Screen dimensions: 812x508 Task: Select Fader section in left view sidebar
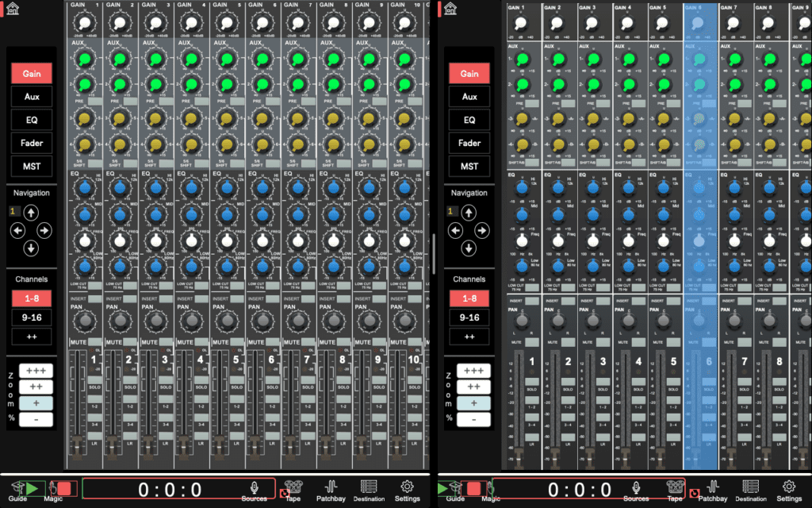pyautogui.click(x=32, y=143)
